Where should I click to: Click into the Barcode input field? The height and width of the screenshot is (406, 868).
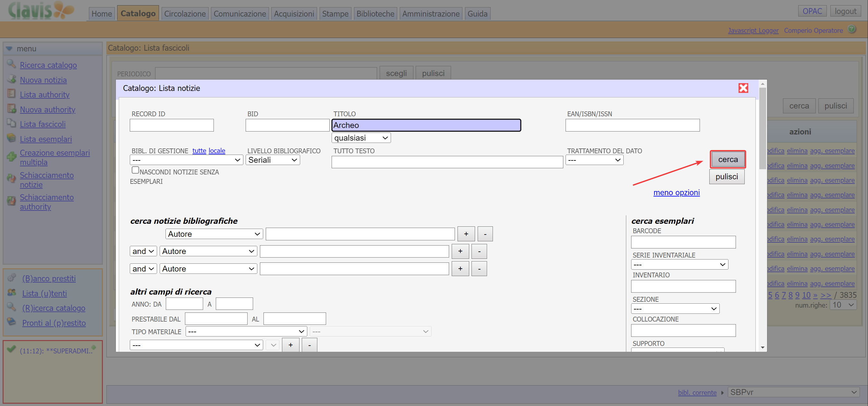pos(683,242)
